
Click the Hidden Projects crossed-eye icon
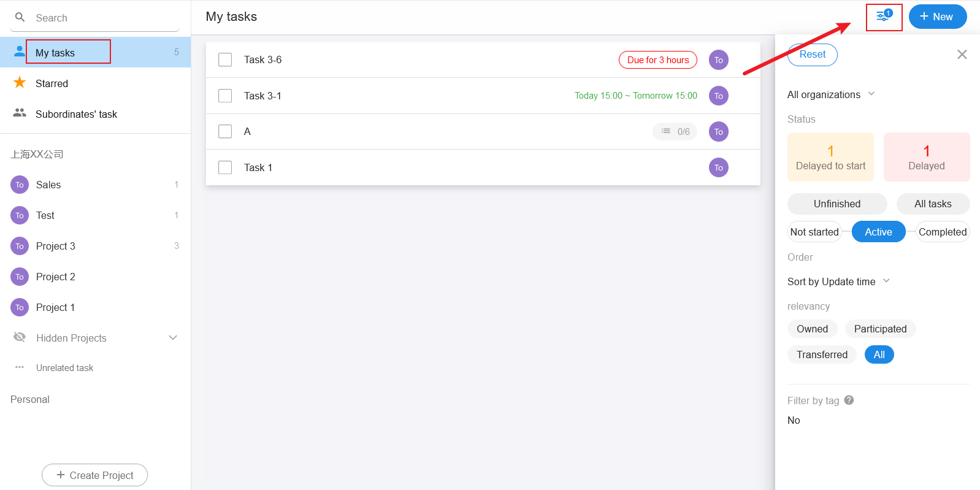(20, 337)
